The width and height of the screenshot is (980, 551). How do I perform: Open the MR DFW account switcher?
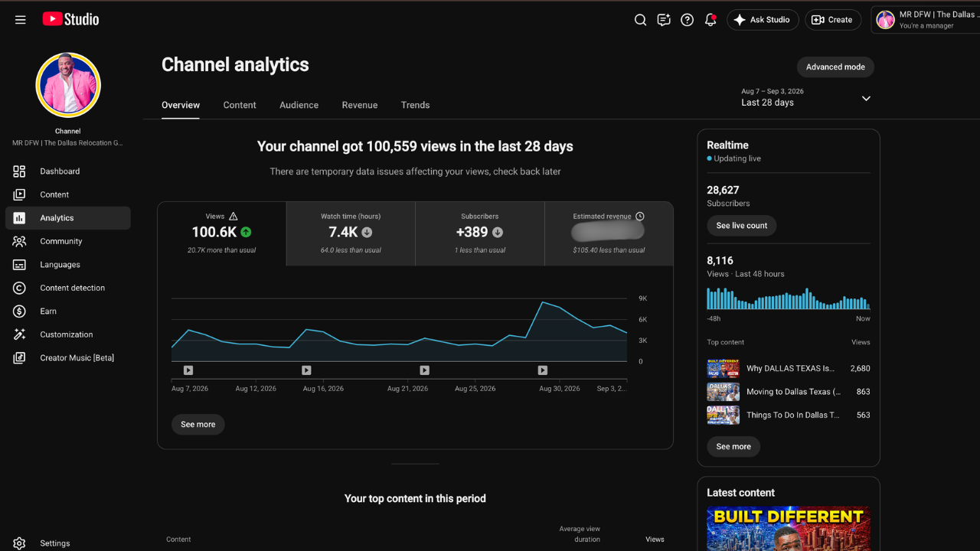pos(926,20)
